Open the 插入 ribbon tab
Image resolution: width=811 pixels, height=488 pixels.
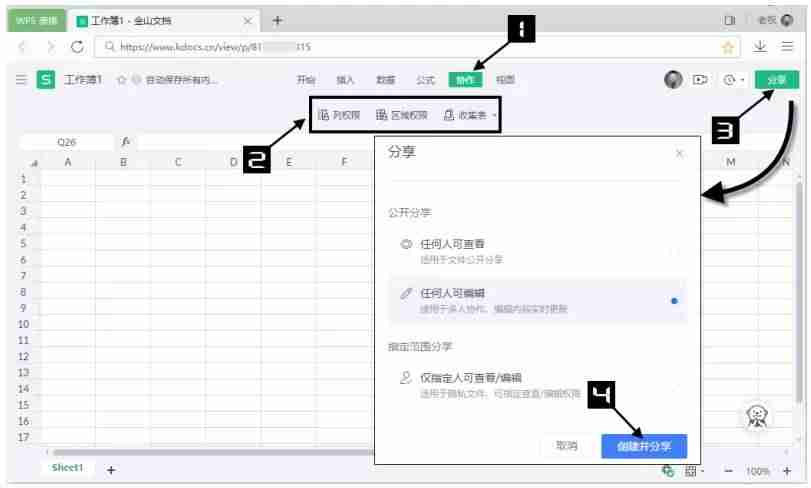coord(345,80)
